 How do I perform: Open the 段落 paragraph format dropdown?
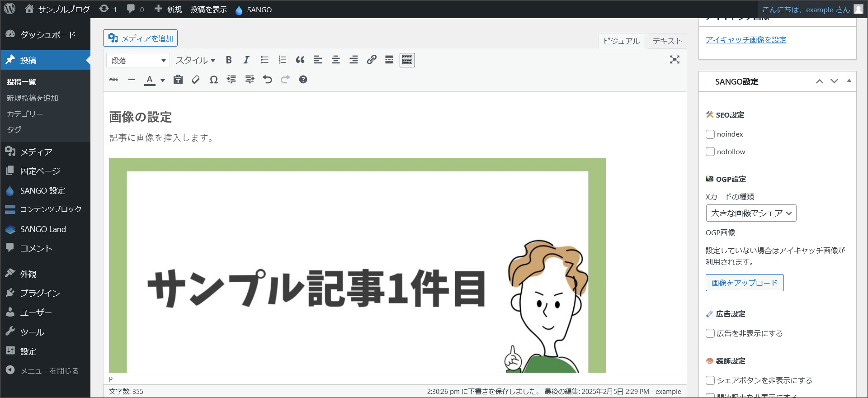[x=138, y=60]
